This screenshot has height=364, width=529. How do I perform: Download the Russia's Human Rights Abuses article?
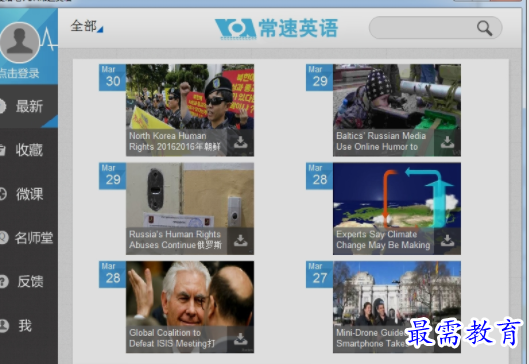point(241,241)
